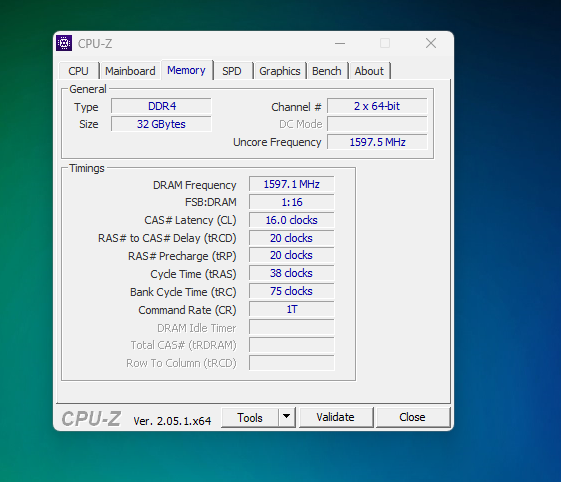Click the 'CAS# Latency (CL)' label

point(190,220)
